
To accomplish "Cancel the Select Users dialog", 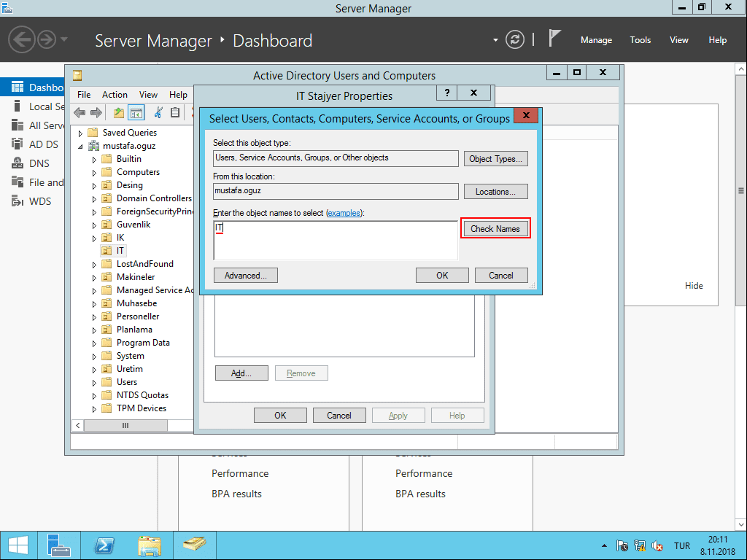I will point(501,275).
